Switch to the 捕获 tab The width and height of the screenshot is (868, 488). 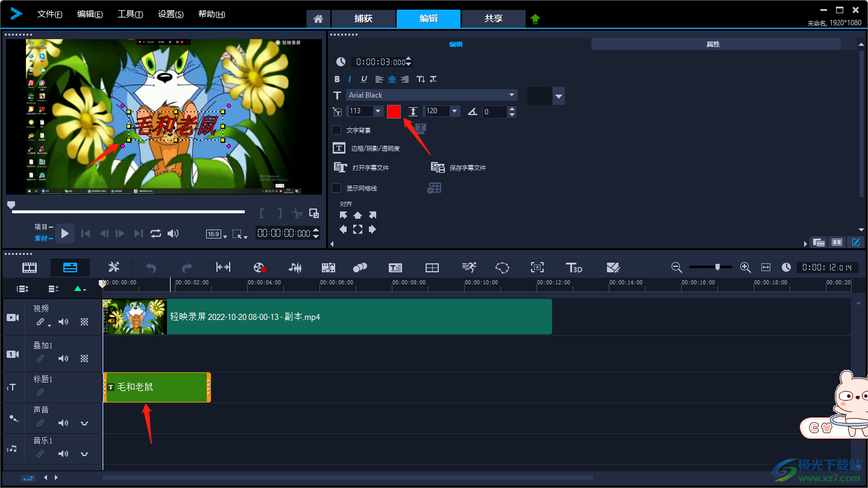click(x=363, y=19)
